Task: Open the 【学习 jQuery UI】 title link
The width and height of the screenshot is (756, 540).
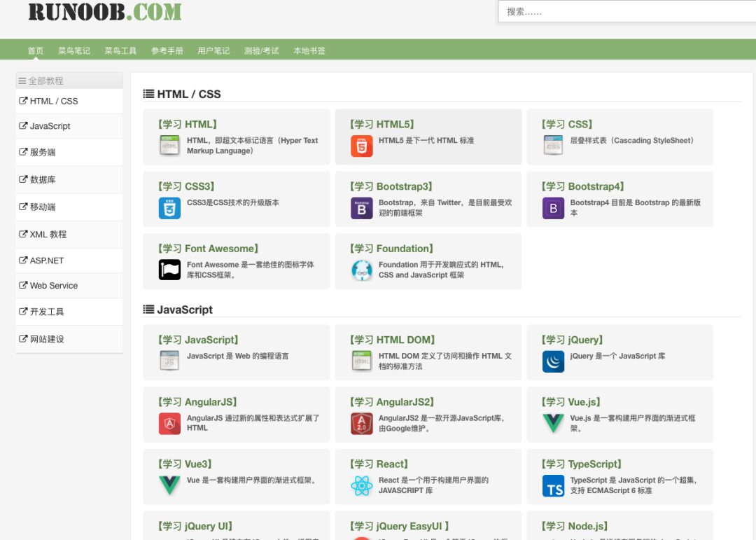Action: click(x=195, y=526)
